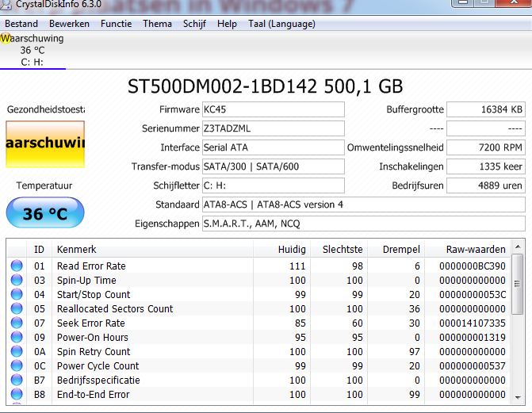Click the Spin-Up Time status orb

pyautogui.click(x=17, y=280)
